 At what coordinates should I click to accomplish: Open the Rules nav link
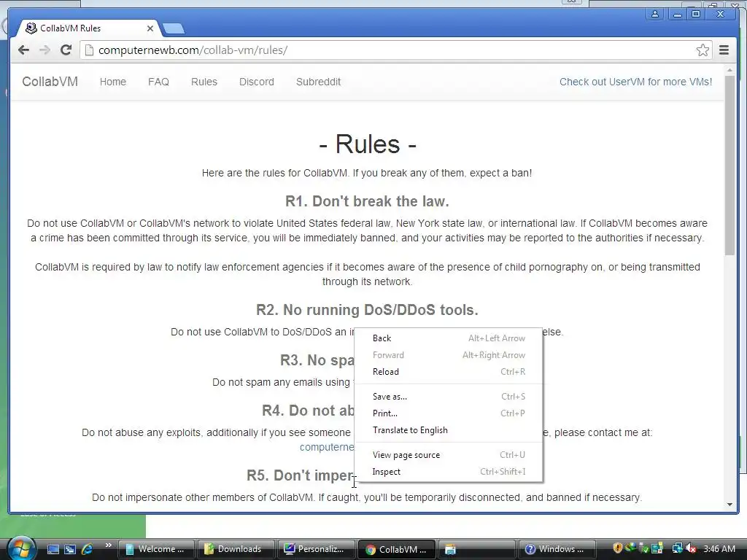(x=204, y=82)
